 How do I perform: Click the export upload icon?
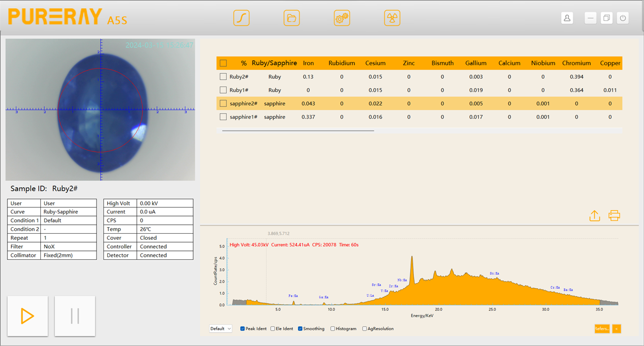(x=594, y=216)
